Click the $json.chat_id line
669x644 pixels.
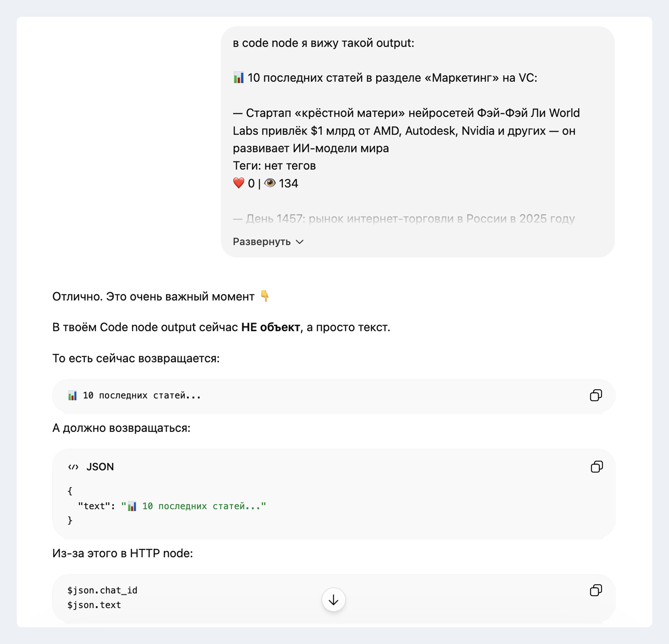102,591
